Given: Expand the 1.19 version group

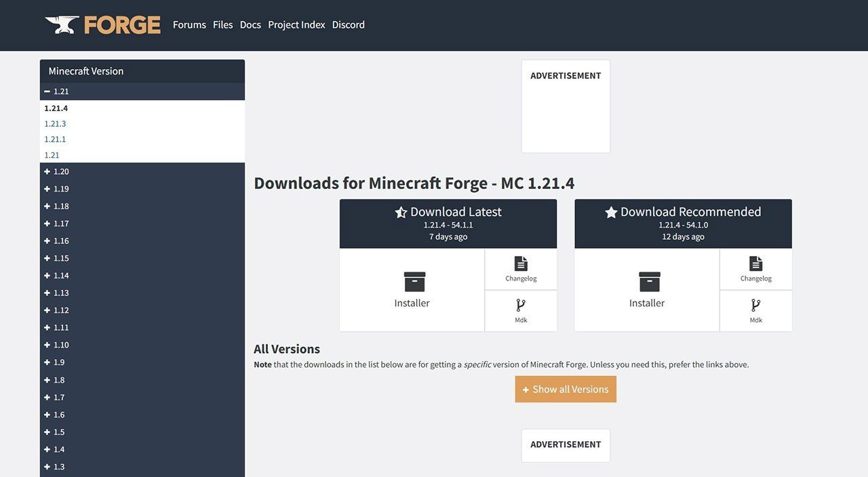Looking at the screenshot, I should 142,189.
